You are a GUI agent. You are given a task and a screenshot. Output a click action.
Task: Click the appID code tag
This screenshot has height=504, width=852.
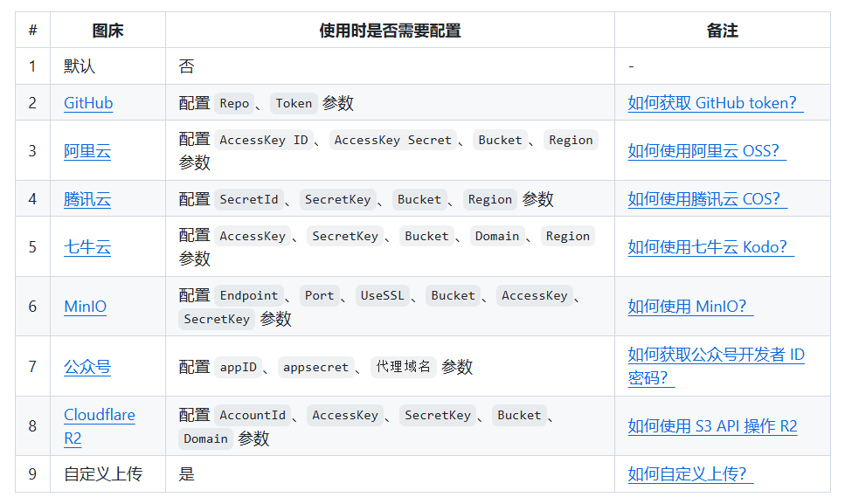[x=238, y=367]
